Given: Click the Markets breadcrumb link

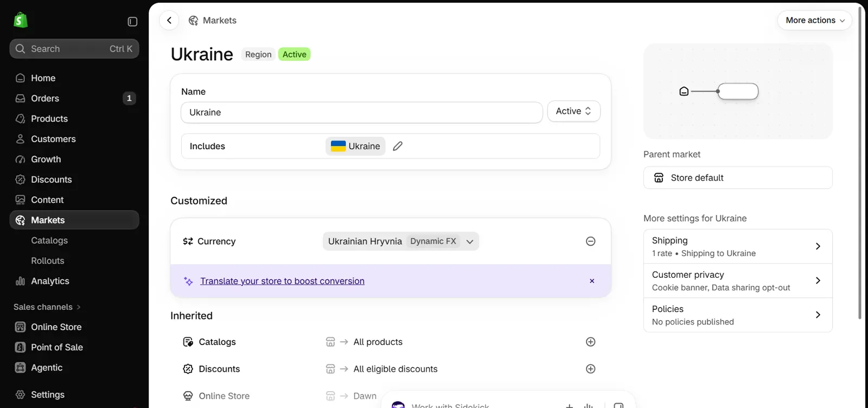Looking at the screenshot, I should click(219, 21).
